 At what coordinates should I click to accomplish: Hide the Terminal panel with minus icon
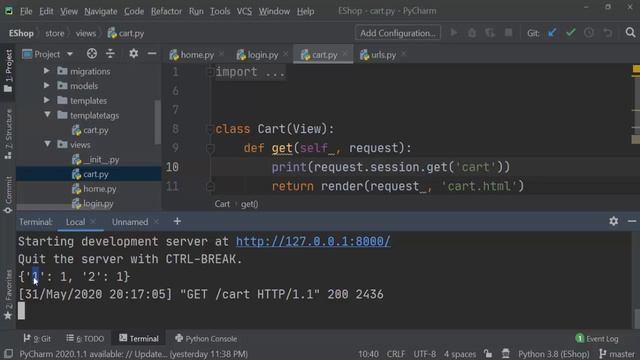[x=632, y=221]
